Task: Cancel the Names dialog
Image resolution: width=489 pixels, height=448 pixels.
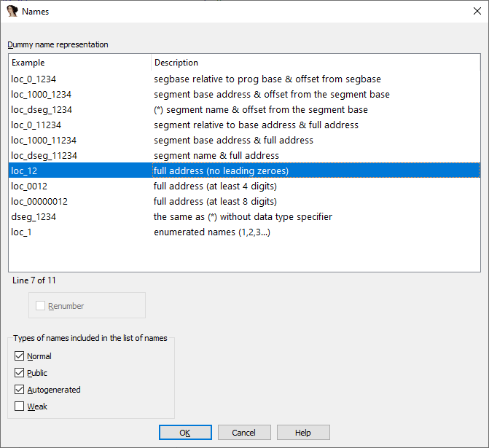Action: click(244, 433)
